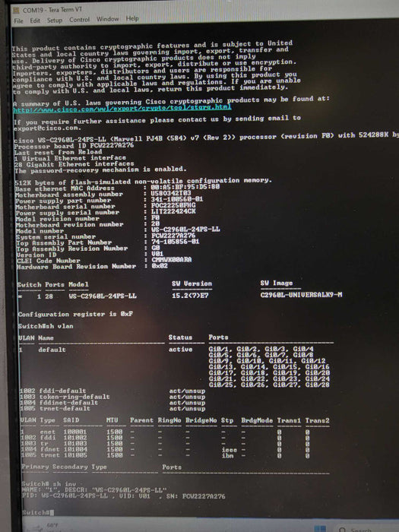
Task: Open the File menu
Action: [18, 21]
